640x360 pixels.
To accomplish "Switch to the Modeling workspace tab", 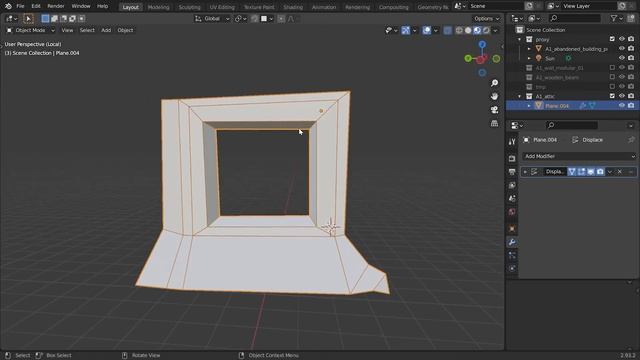I will pos(158,7).
